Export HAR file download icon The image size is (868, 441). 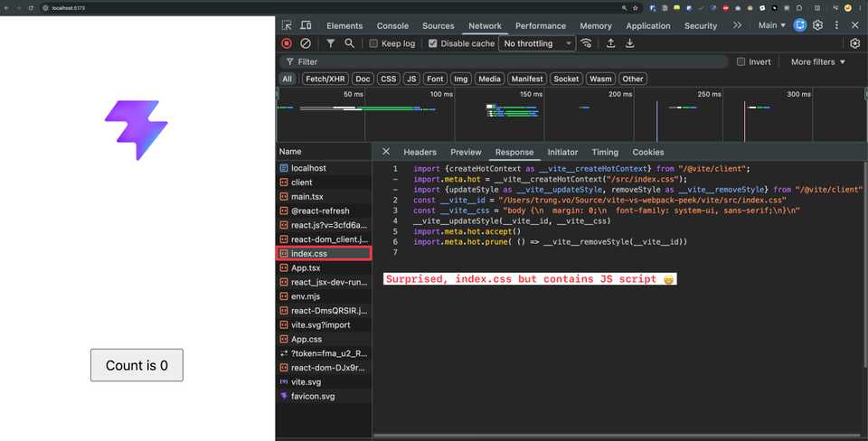630,43
